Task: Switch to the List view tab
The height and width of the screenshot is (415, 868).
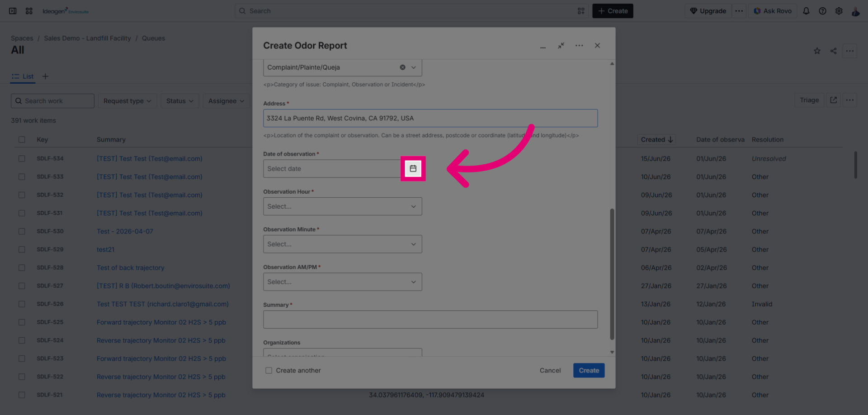Action: tap(23, 76)
